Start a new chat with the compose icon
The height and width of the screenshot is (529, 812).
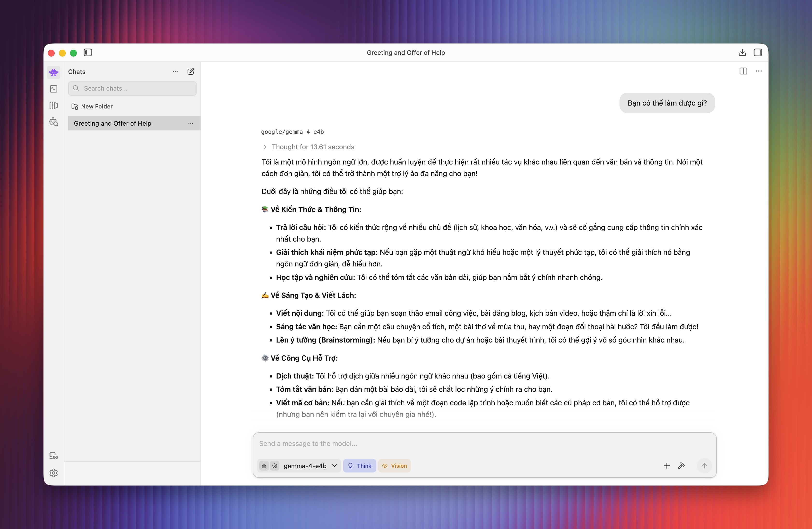tap(191, 72)
